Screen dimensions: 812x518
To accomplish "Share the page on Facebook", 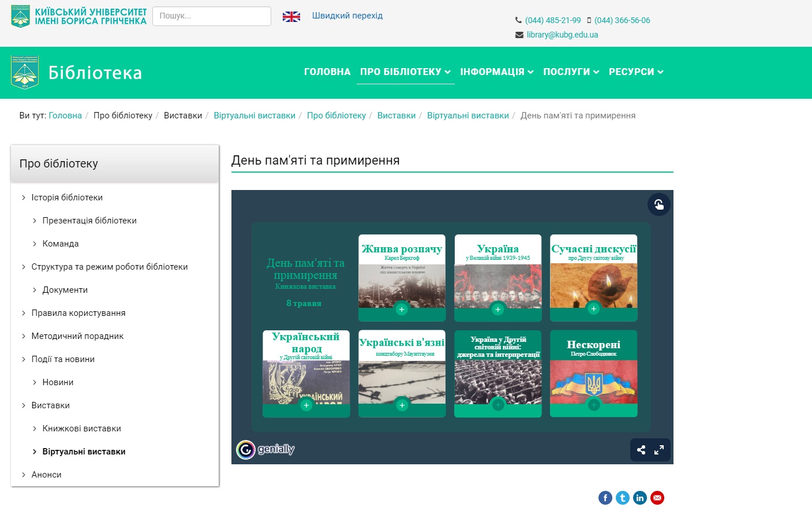I will coord(605,498).
